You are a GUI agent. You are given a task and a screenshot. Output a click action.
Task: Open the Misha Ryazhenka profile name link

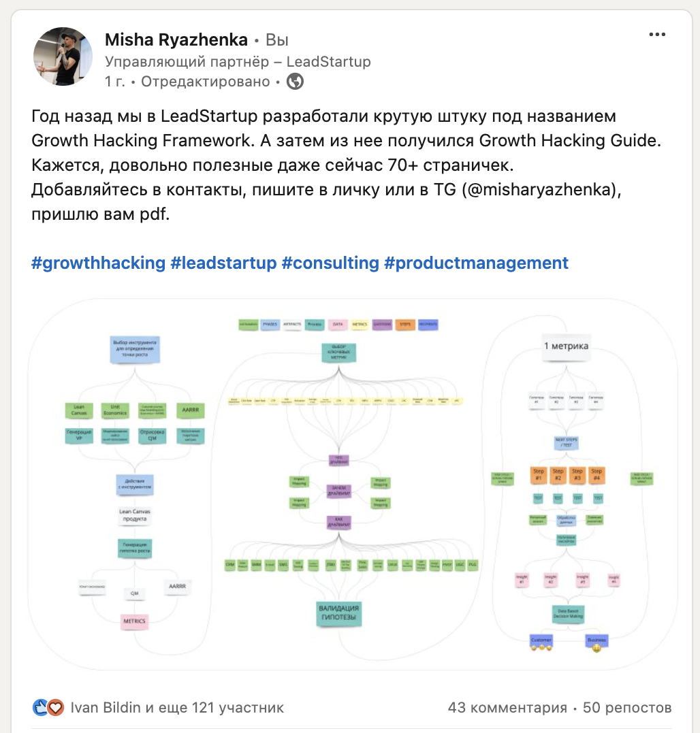coord(176,39)
